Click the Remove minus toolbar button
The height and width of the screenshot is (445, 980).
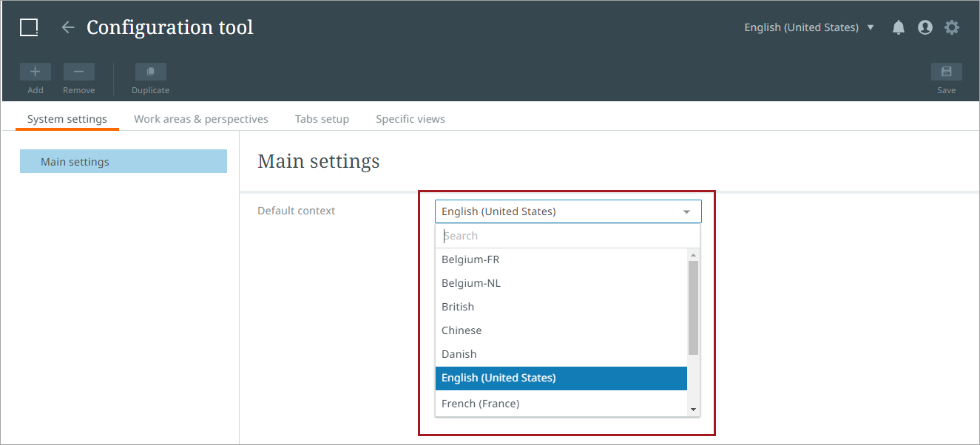(x=79, y=72)
